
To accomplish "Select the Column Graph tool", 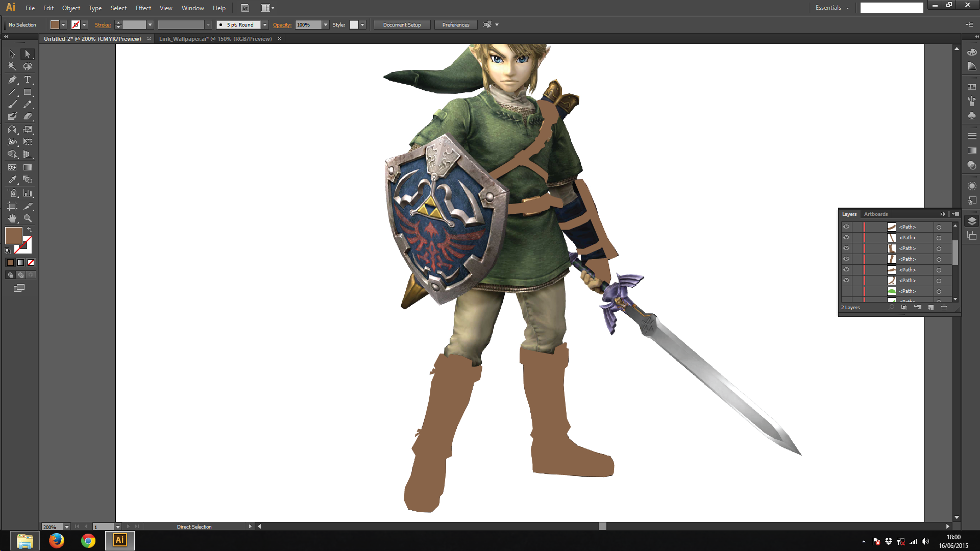I will tap(28, 193).
